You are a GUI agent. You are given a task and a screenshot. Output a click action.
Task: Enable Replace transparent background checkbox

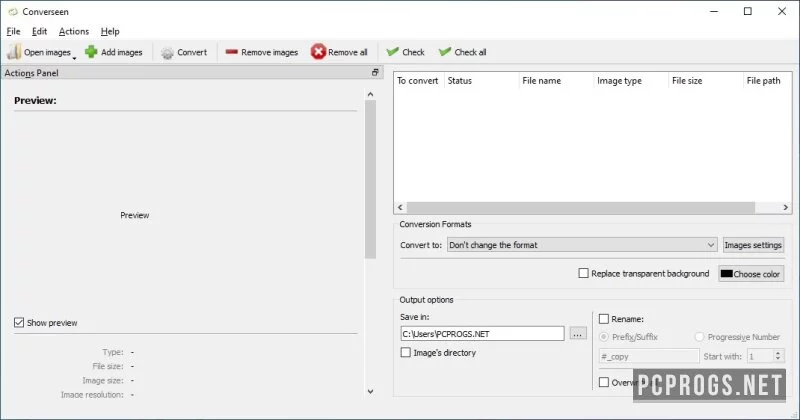(x=583, y=274)
